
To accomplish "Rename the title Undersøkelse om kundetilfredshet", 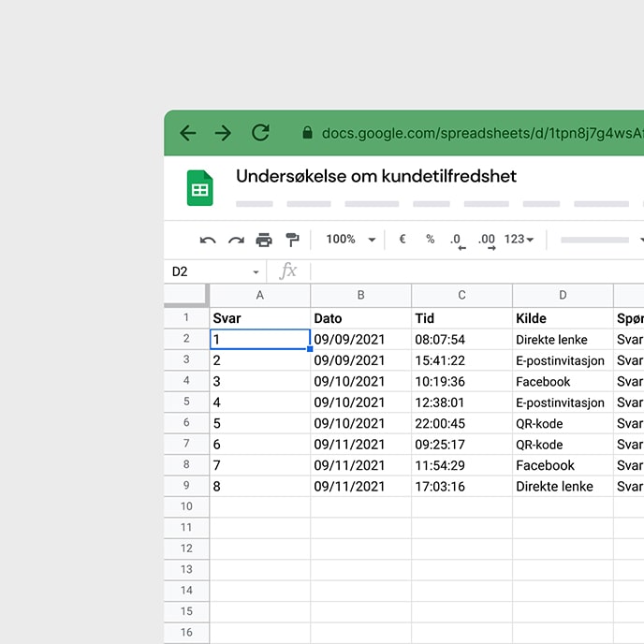I will tap(376, 176).
